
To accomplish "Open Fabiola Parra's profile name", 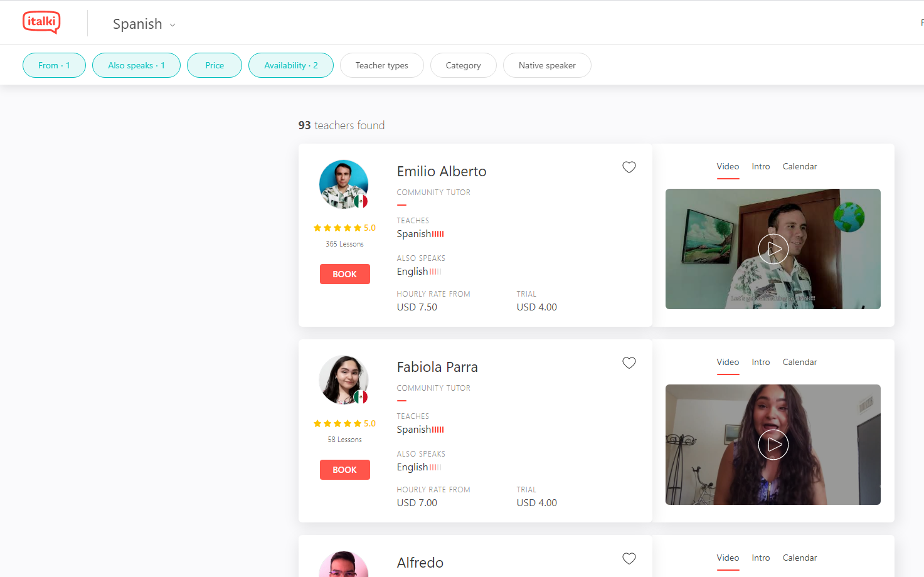I will 437,367.
